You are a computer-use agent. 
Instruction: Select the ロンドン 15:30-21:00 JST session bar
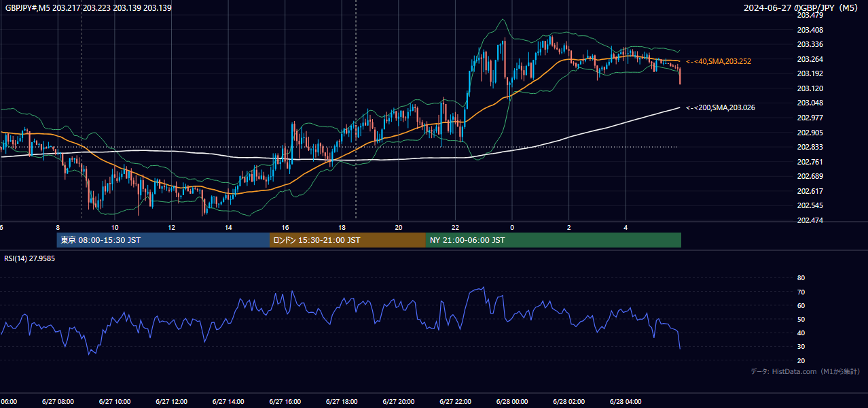click(348, 240)
